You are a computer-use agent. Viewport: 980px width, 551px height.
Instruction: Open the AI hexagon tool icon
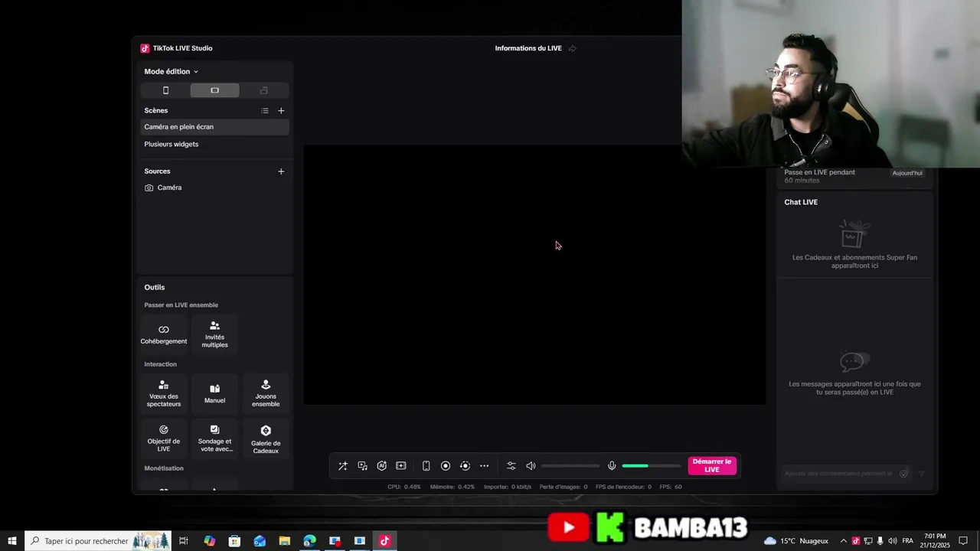(x=382, y=466)
